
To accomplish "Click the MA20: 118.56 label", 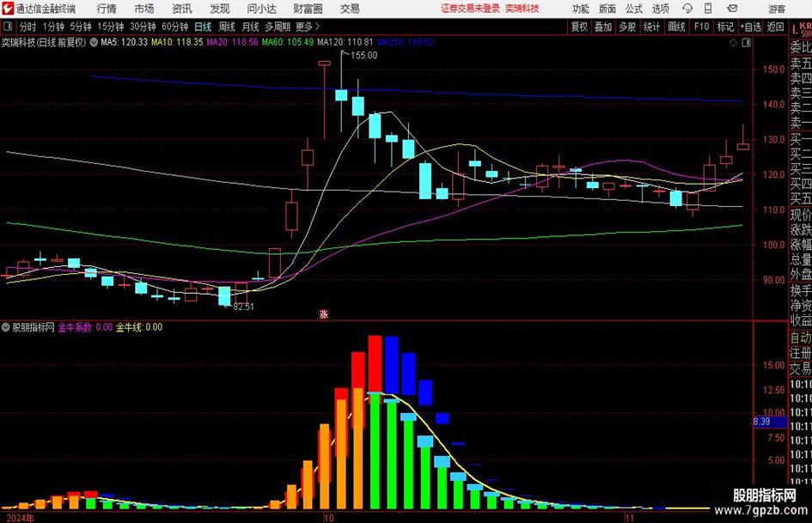I will [x=232, y=42].
